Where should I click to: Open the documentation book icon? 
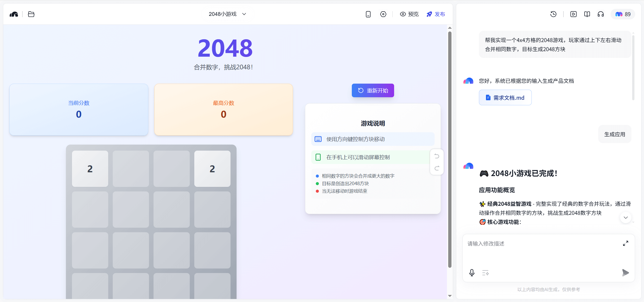pyautogui.click(x=587, y=14)
